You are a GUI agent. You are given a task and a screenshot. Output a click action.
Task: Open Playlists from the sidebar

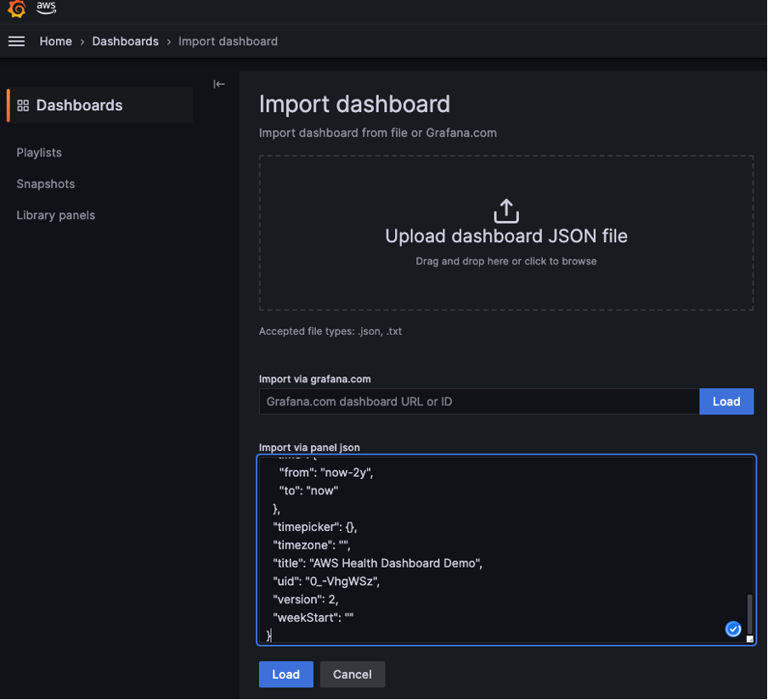[38, 152]
